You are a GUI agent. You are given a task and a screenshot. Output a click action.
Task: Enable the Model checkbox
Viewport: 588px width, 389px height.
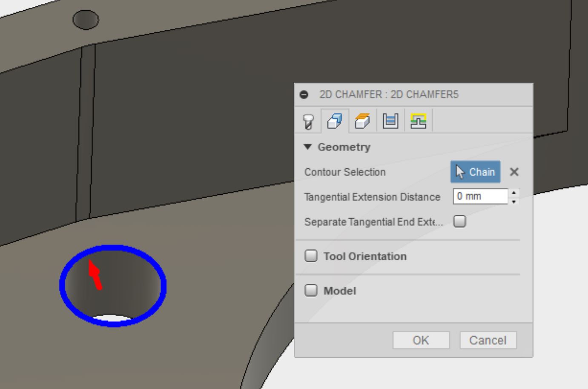click(x=311, y=291)
